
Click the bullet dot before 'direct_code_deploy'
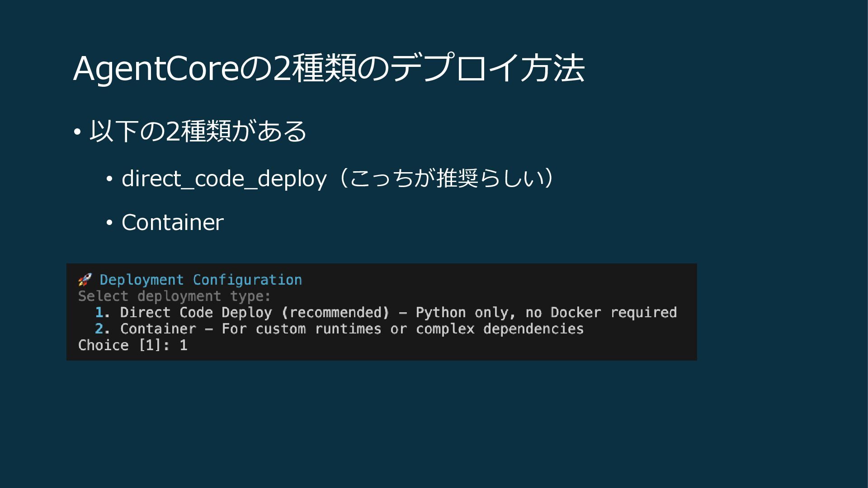tap(109, 180)
